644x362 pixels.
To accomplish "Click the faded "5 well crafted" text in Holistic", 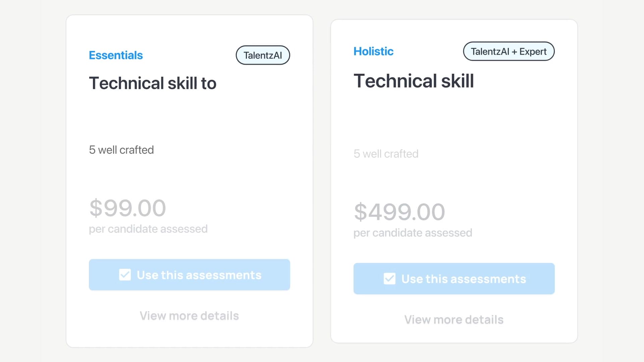I will click(386, 154).
